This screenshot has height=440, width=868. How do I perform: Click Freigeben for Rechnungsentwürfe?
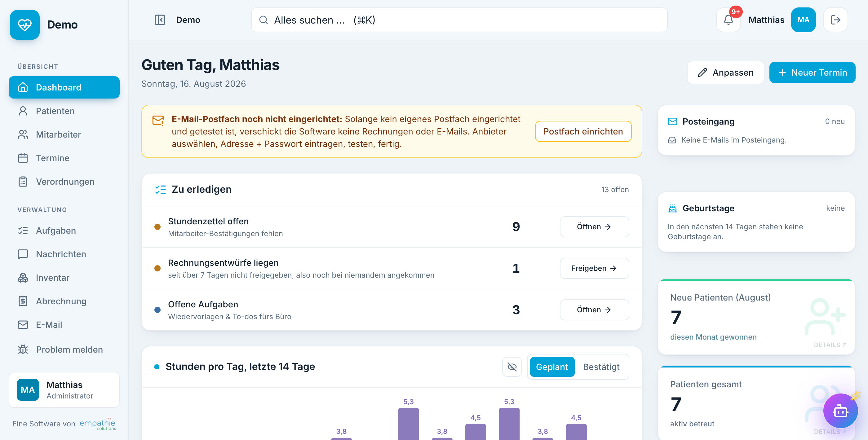click(594, 268)
